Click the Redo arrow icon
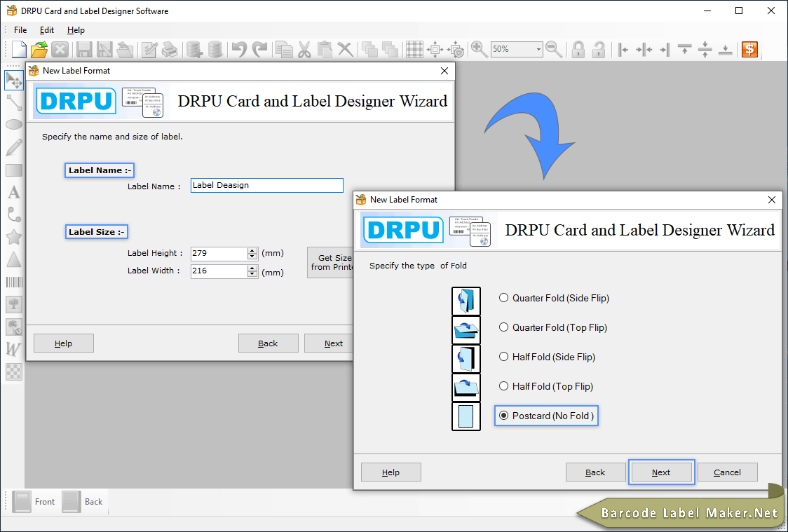This screenshot has width=788, height=532. (259, 49)
